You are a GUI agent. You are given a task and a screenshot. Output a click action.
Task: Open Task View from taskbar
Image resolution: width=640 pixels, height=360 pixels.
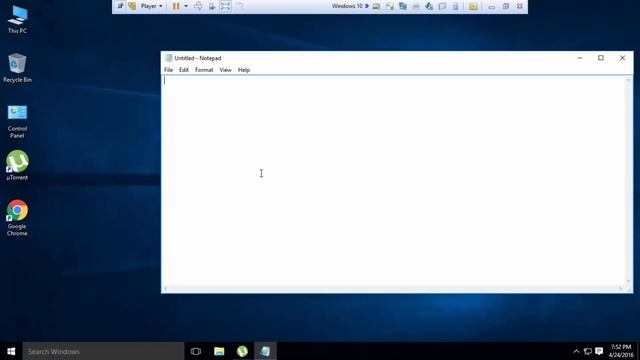(x=196, y=351)
